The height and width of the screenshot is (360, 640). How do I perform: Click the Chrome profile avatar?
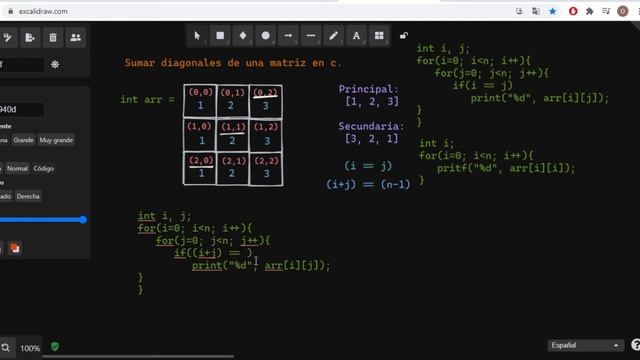[x=622, y=11]
